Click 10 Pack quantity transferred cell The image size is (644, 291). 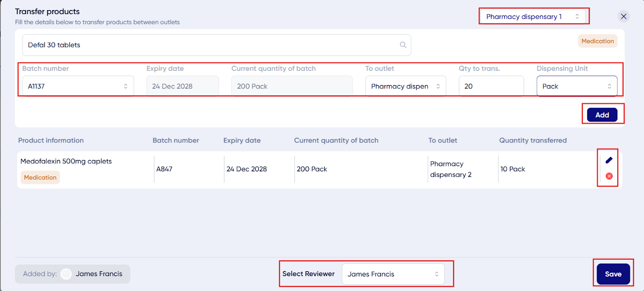(513, 169)
